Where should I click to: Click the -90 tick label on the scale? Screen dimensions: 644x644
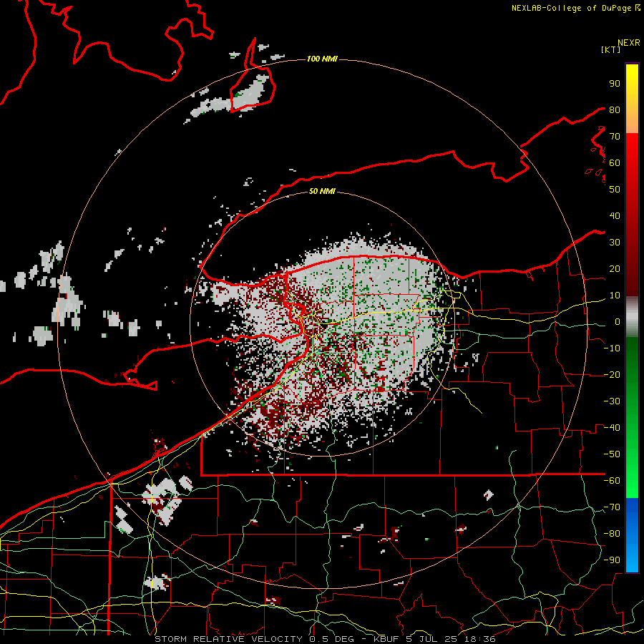pyautogui.click(x=612, y=560)
